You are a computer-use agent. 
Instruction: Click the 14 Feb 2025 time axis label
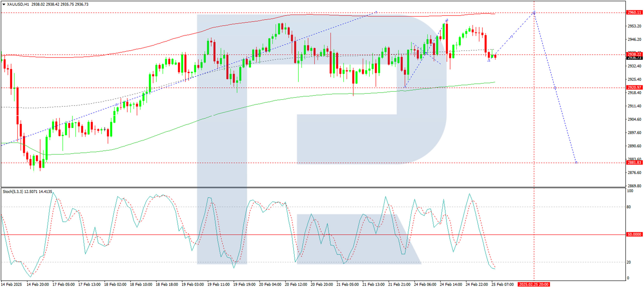(12, 284)
